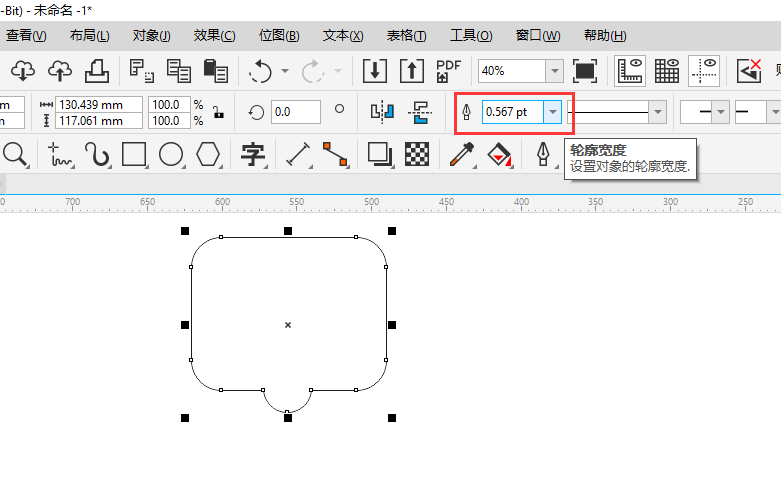This screenshot has width=781, height=495.
Task: Open the 位图(B) menu
Action: [279, 35]
